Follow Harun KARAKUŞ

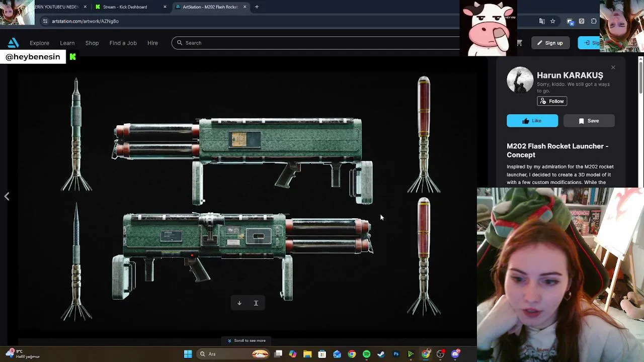tap(552, 101)
